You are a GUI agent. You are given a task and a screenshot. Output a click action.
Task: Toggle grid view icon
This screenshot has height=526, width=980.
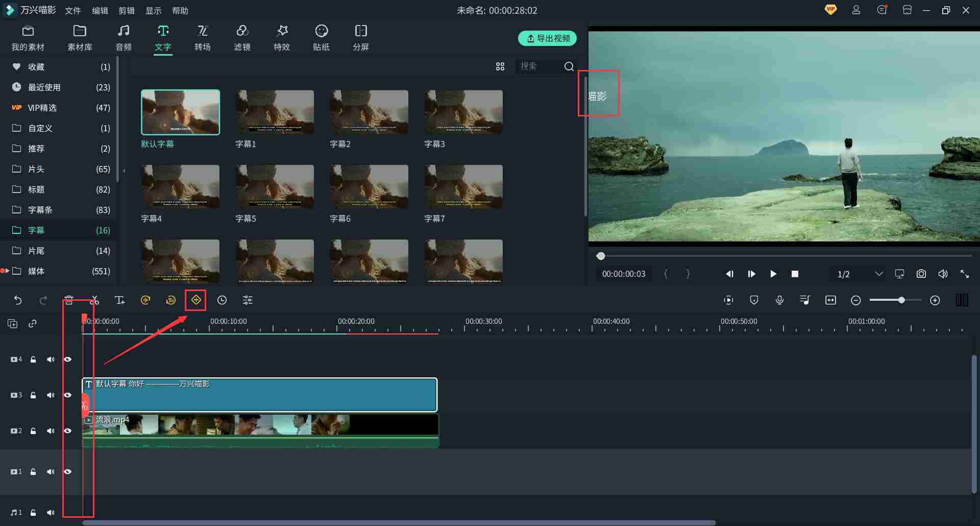[500, 66]
